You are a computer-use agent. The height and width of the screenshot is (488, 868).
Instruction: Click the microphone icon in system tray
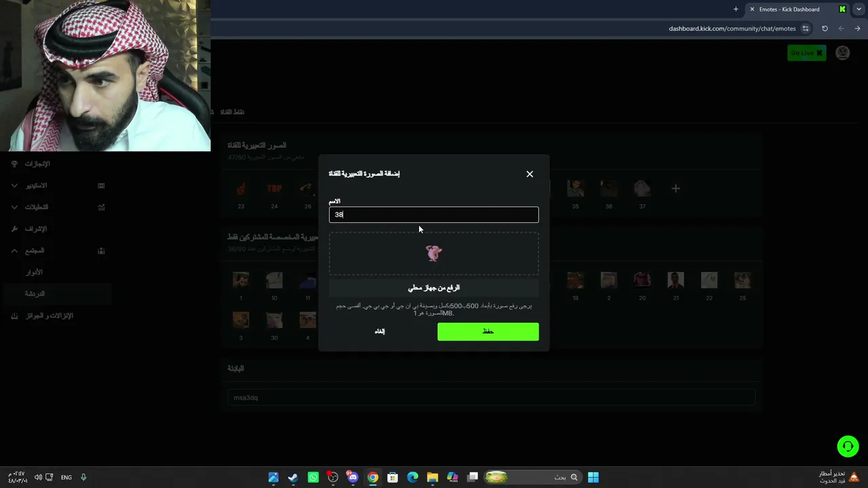[x=83, y=477]
